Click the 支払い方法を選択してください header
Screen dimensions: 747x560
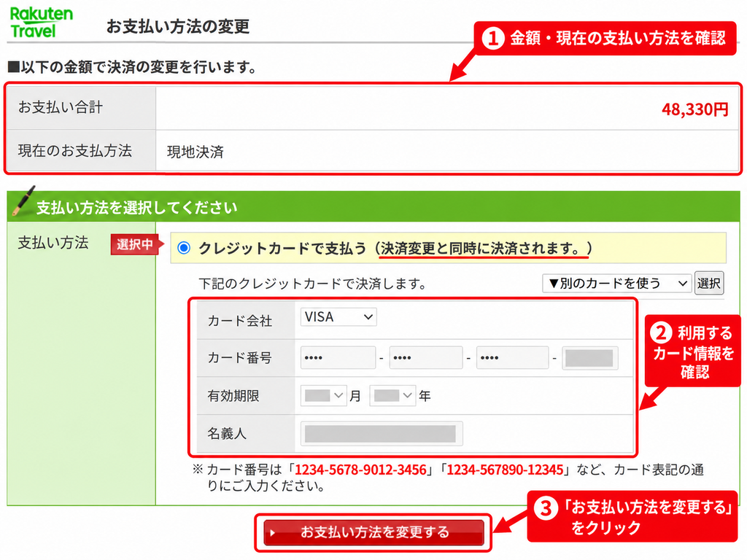point(136,208)
